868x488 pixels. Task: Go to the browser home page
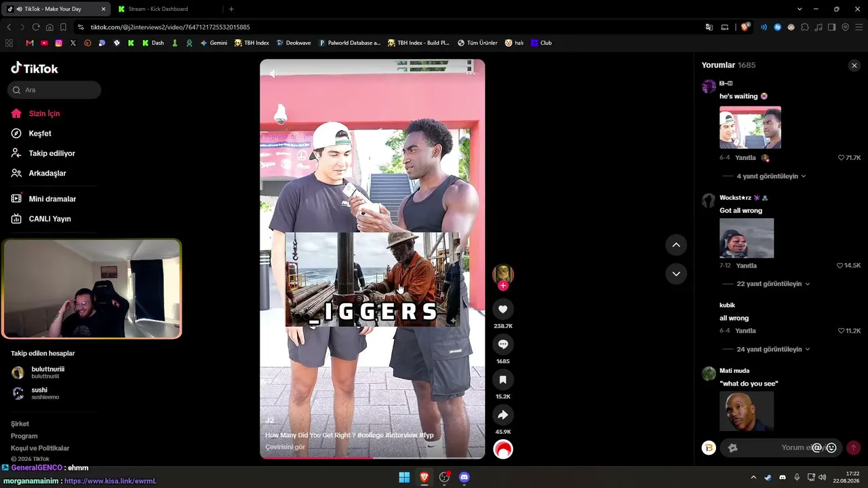pos(50,27)
